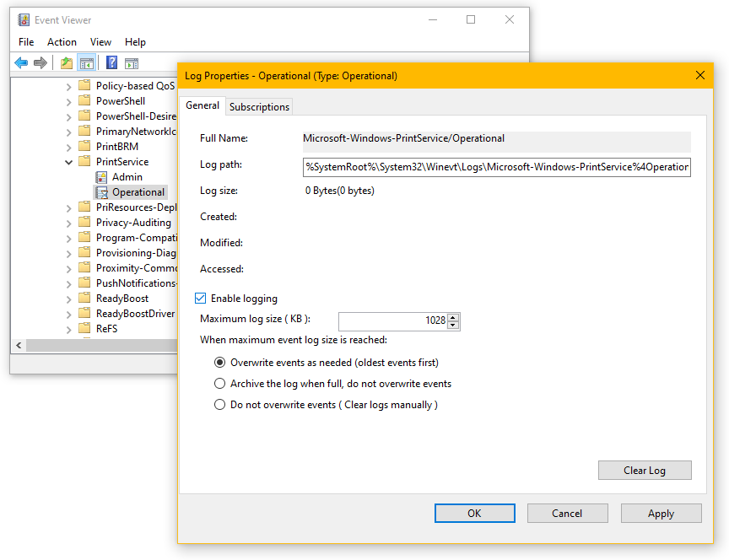Click the Forward arrow toolbar icon
Screen dimensions: 729x560
click(x=40, y=62)
